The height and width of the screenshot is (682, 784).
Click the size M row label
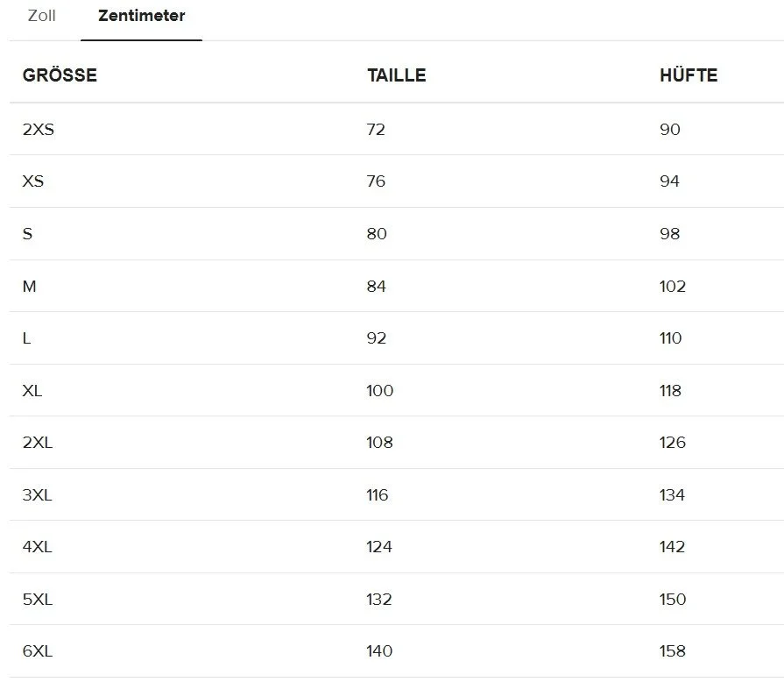(30, 286)
